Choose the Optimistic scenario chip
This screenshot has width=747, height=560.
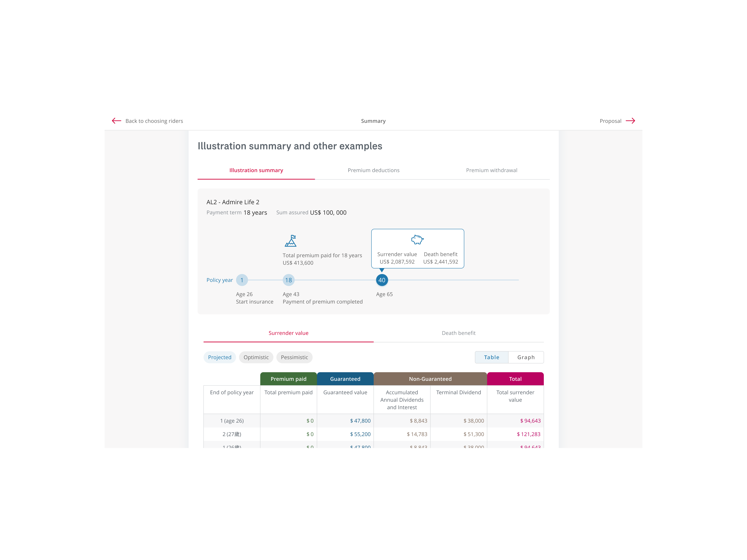click(x=256, y=357)
